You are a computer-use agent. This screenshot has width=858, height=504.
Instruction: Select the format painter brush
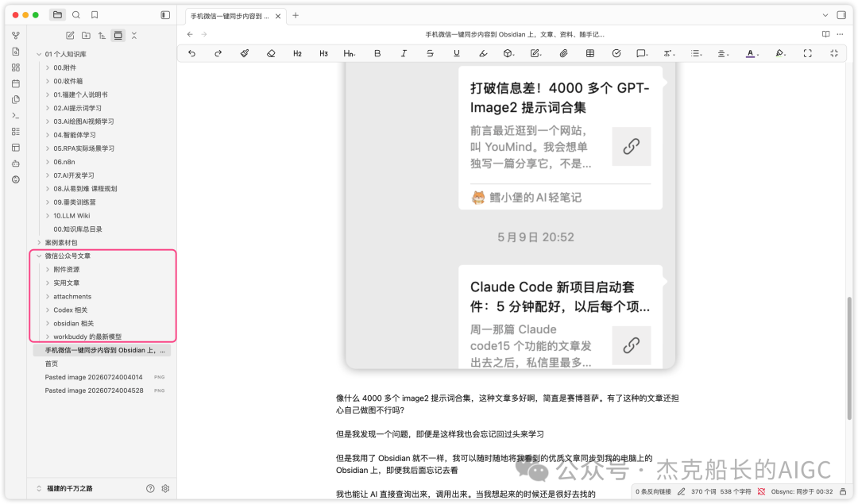(245, 53)
